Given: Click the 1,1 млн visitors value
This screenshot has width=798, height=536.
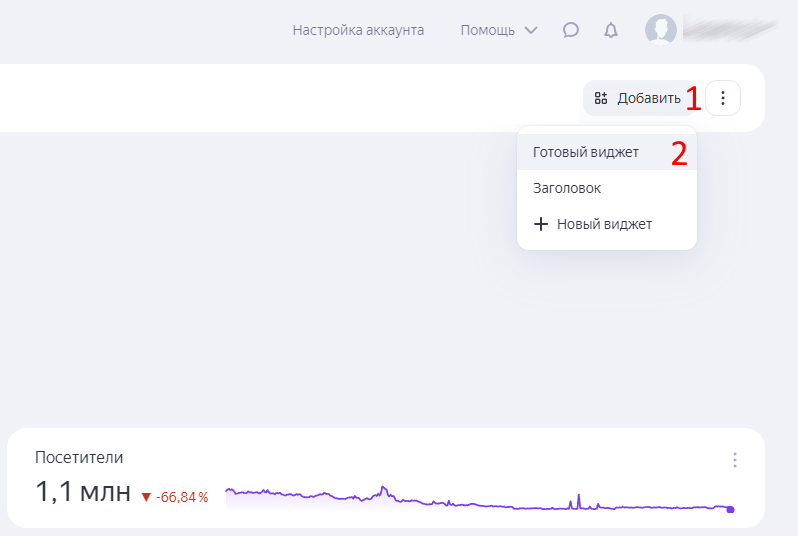Looking at the screenshot, I should (x=83, y=491).
